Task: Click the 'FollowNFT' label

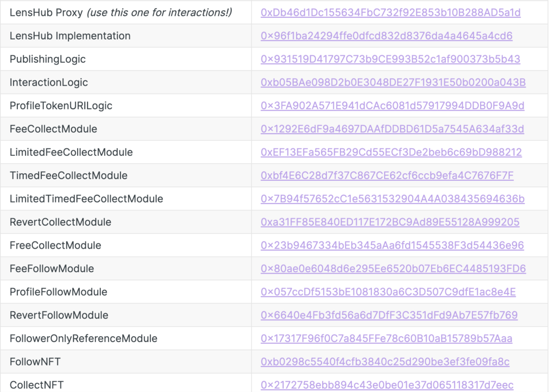Action: click(35, 362)
